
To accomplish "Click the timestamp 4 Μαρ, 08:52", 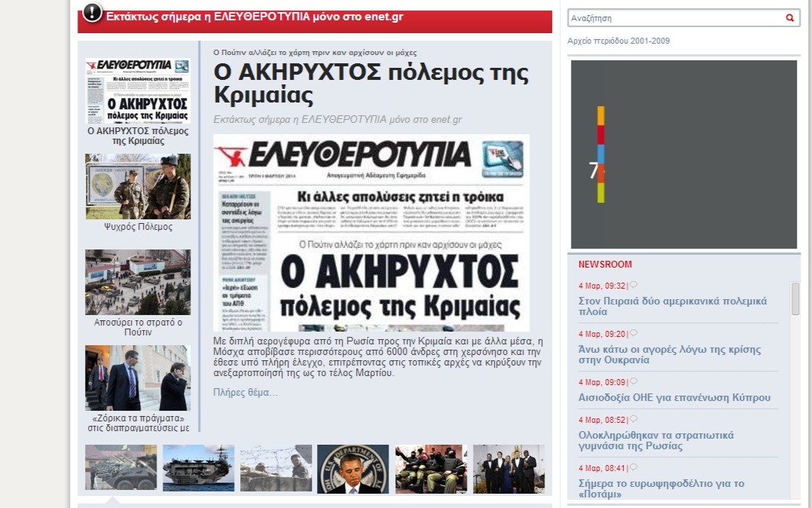I will (x=603, y=420).
